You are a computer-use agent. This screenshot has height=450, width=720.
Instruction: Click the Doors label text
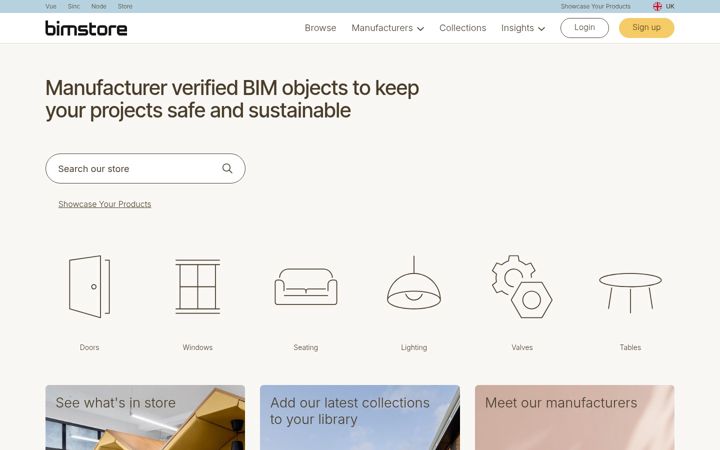coord(90,348)
